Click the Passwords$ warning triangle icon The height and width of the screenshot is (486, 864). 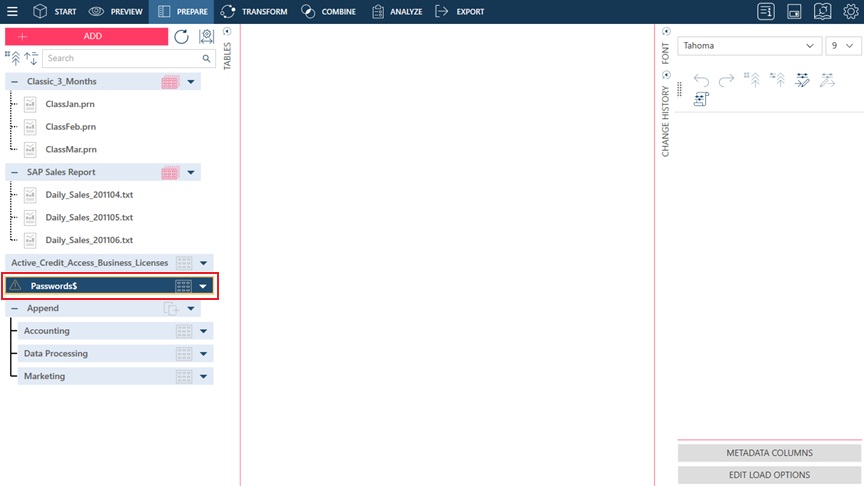[x=15, y=285]
